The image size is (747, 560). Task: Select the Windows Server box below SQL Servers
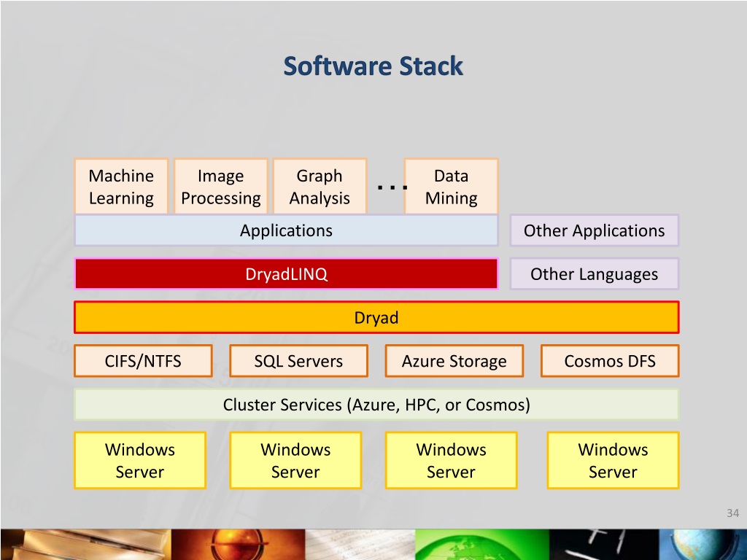295,461
